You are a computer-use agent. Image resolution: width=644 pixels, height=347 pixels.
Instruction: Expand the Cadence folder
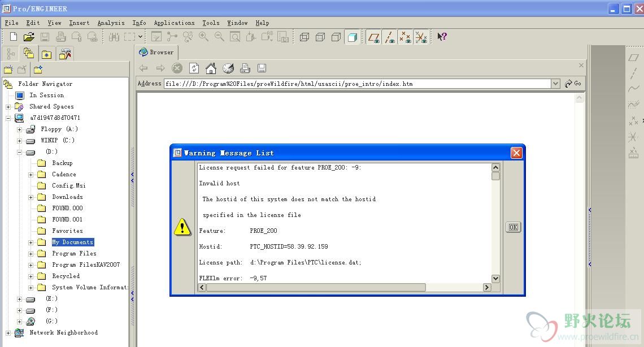point(31,175)
